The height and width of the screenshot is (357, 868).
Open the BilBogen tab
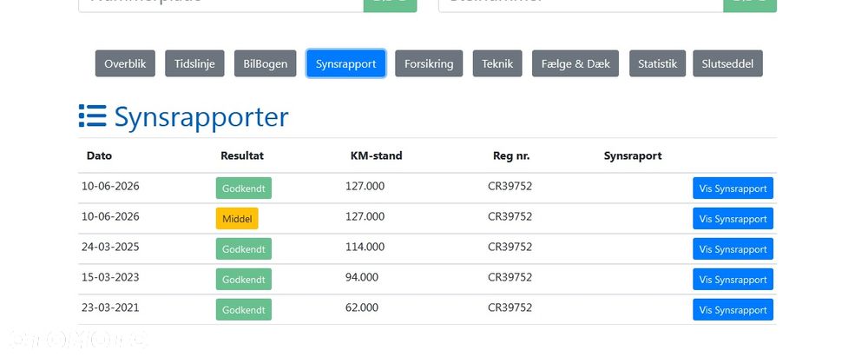tap(265, 63)
